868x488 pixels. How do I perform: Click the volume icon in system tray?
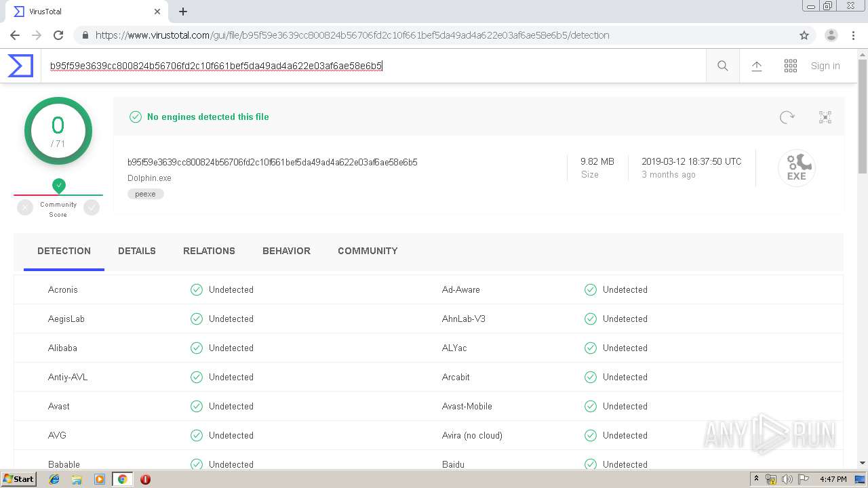[x=787, y=479]
